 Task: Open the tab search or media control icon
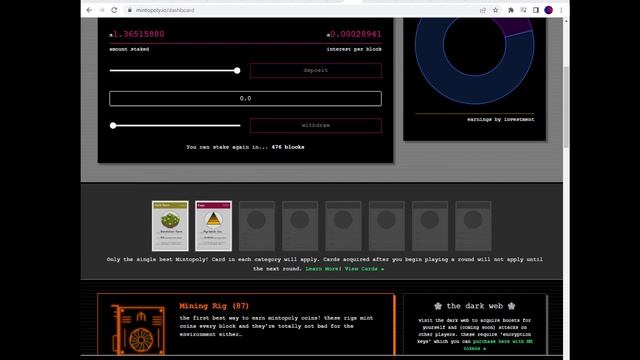click(x=523, y=10)
